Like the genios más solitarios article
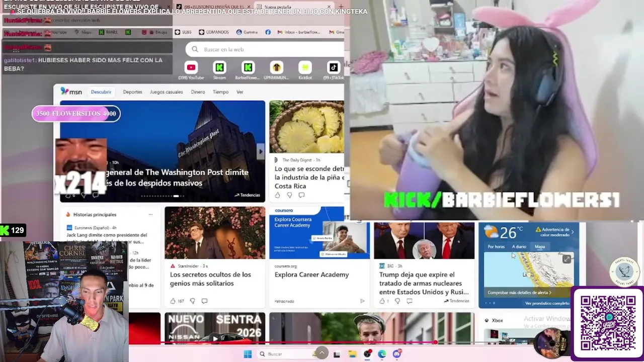The height and width of the screenshot is (362, 644). click(173, 301)
